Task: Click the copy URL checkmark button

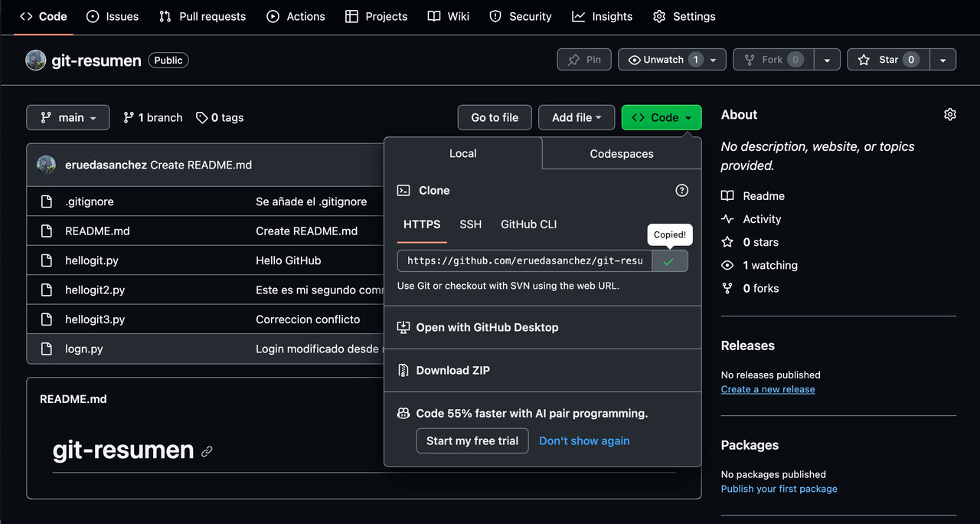Action: [x=670, y=260]
